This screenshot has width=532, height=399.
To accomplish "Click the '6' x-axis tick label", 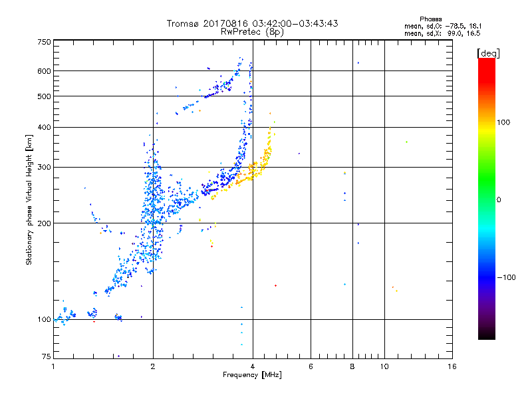I will (x=311, y=366).
